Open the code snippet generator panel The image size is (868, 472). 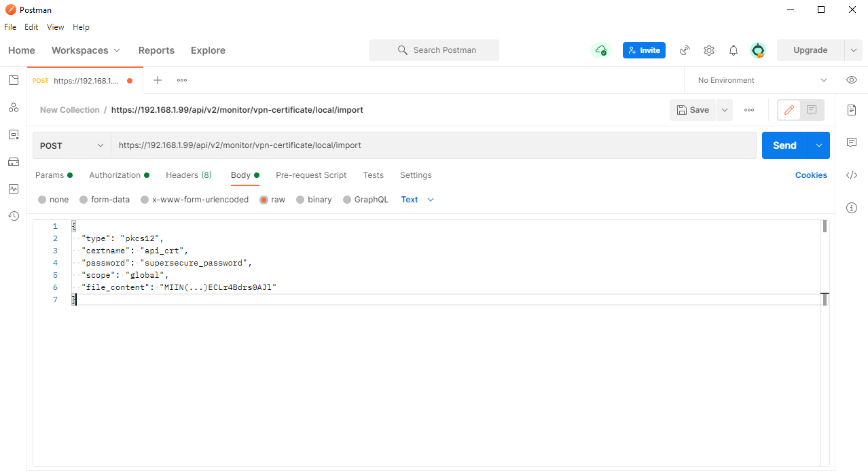coord(851,175)
